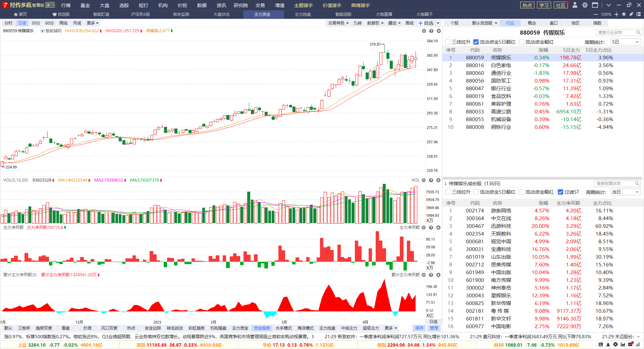Click the 热点 button
Image resolution: width=644 pixels, height=349 pixels.
point(527,5)
